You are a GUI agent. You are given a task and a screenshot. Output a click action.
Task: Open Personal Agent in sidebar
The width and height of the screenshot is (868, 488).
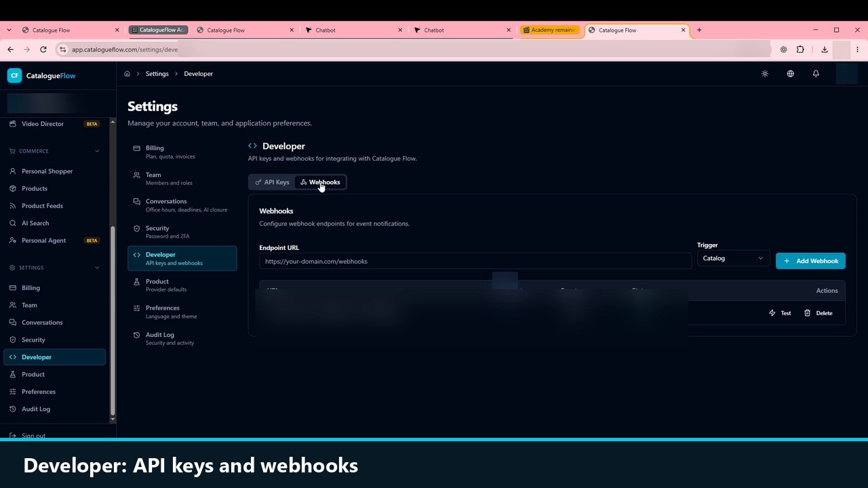click(x=54, y=241)
